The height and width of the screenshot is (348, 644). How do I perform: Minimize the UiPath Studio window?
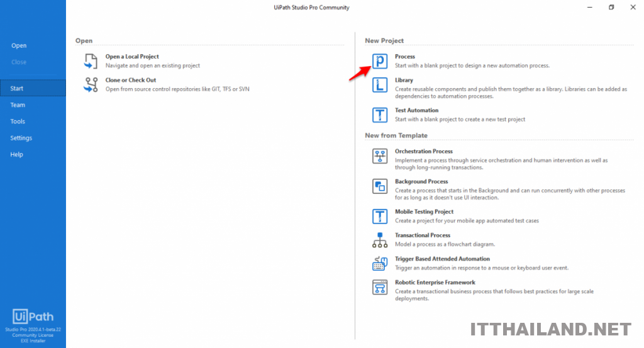coord(590,8)
